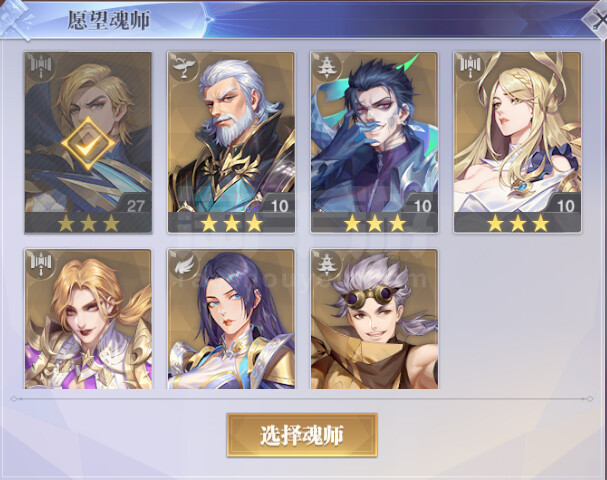Click level 27 badge on selected card
The width and height of the screenshot is (607, 480).
(x=135, y=206)
